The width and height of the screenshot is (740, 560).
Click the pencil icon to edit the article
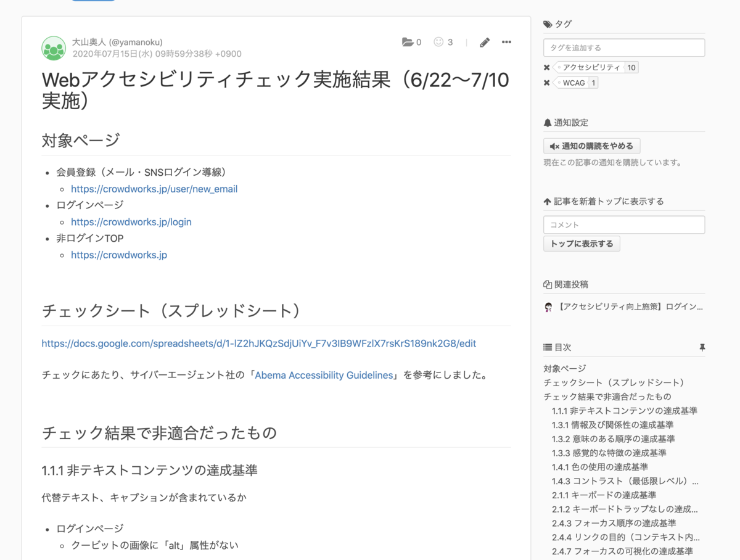coord(484,42)
